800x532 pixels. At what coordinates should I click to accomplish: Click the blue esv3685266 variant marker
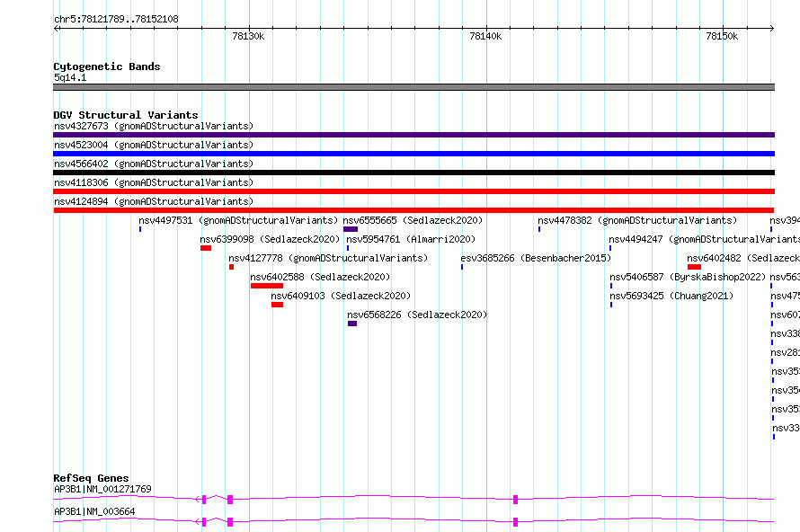(462, 267)
